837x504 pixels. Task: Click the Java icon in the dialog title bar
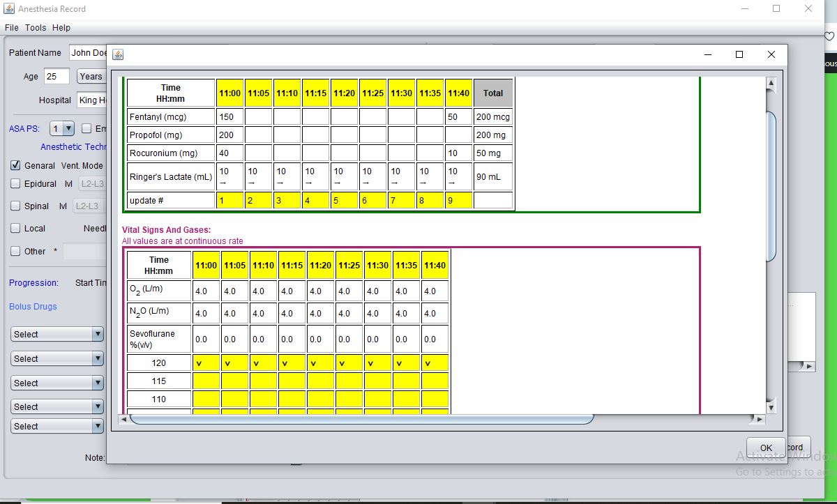click(x=118, y=54)
